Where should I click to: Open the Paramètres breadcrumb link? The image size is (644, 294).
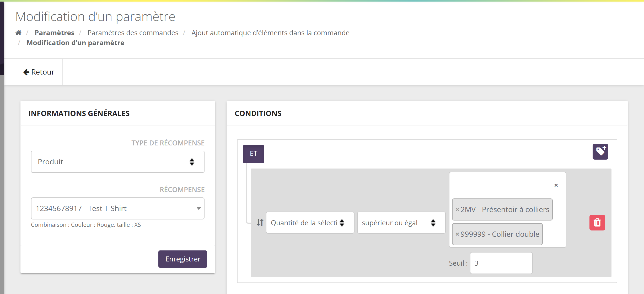pyautogui.click(x=55, y=33)
